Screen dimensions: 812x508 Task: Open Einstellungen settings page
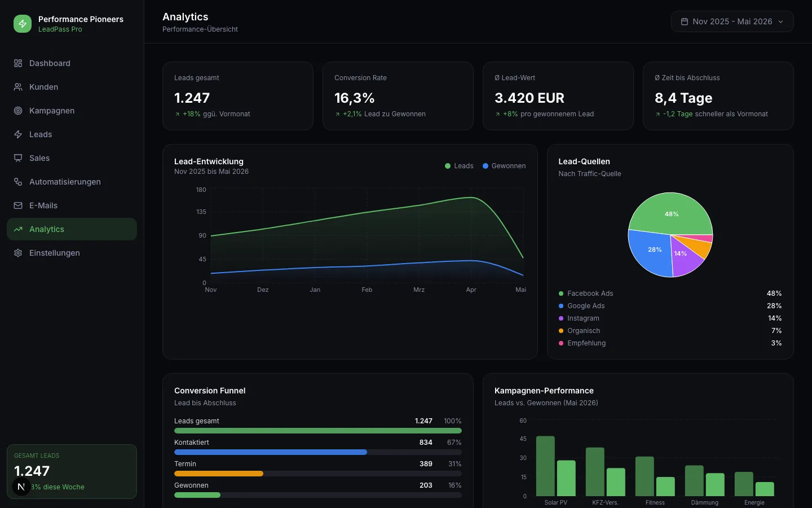tap(72, 253)
